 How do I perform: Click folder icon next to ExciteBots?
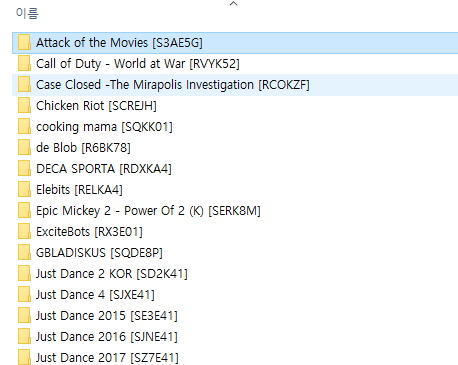(24, 232)
